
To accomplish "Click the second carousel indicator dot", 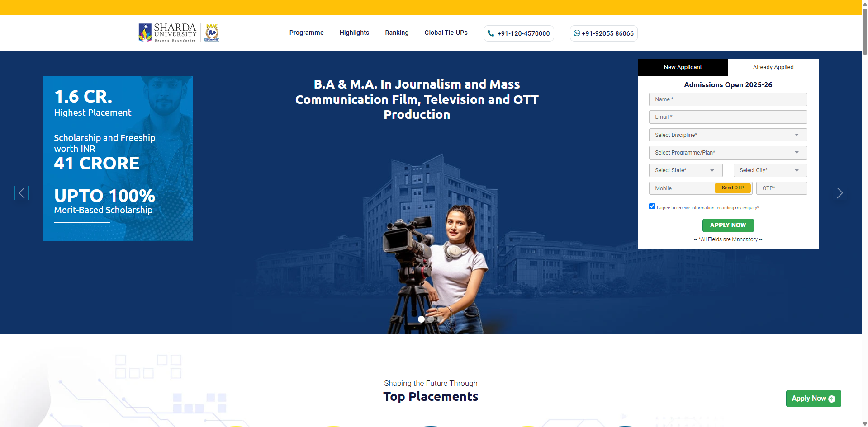I will pyautogui.click(x=431, y=319).
